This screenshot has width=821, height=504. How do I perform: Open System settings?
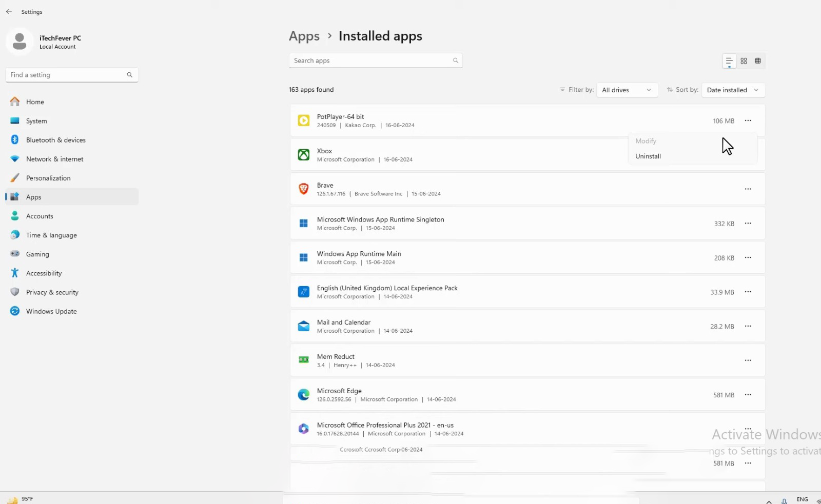(x=72, y=121)
